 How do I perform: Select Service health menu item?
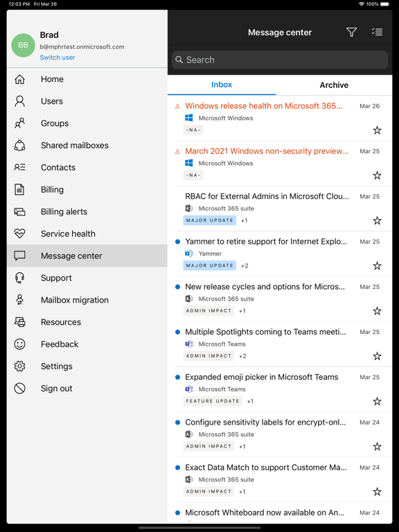87,233
